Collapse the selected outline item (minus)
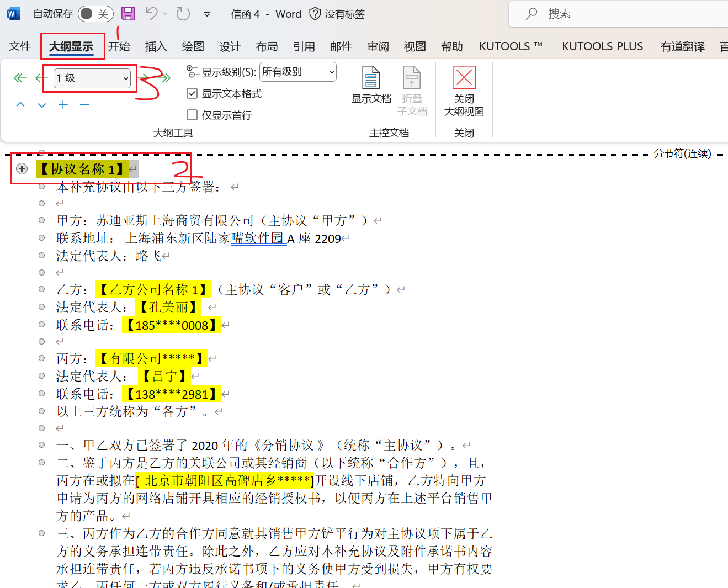The height and width of the screenshot is (588, 728). [84, 104]
